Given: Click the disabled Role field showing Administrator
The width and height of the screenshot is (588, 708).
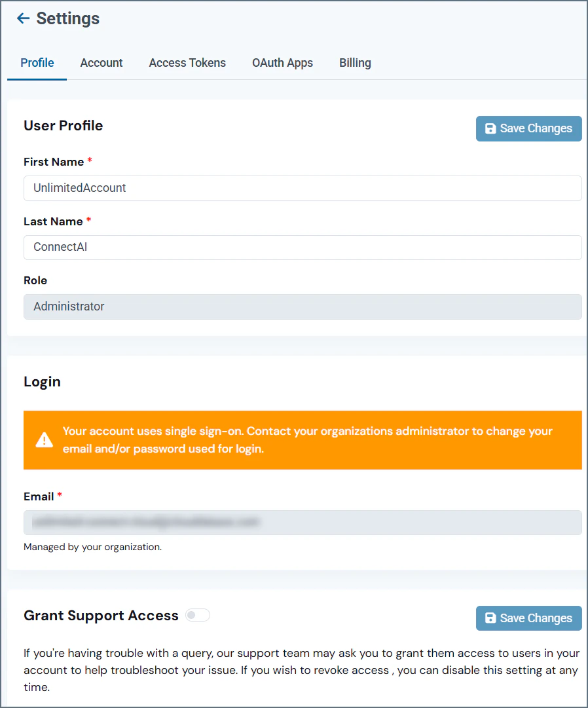Looking at the screenshot, I should pyautogui.click(x=303, y=307).
